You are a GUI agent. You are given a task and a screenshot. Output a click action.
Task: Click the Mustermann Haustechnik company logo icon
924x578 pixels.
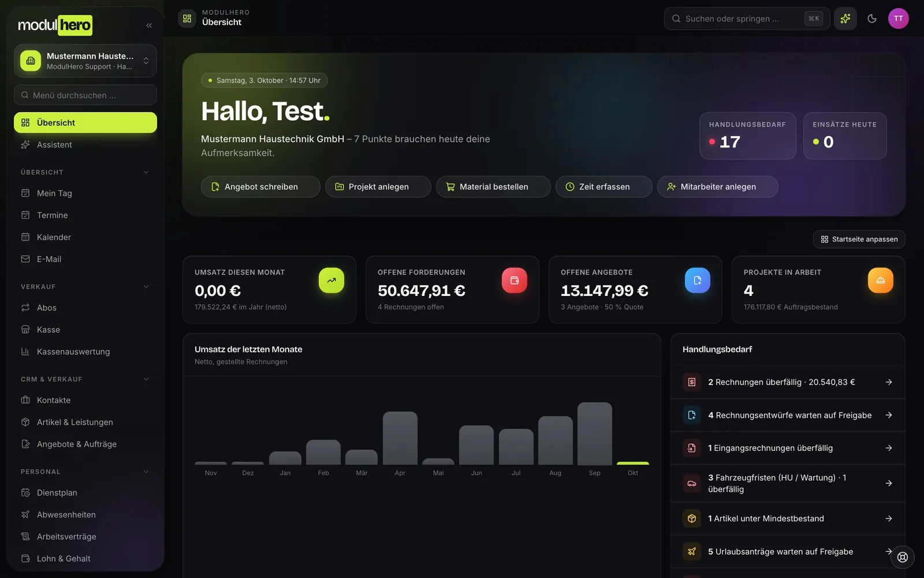(31, 61)
